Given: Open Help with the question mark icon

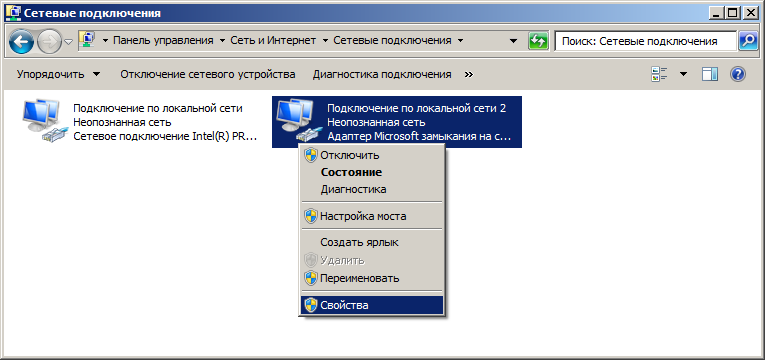Looking at the screenshot, I should click(x=738, y=75).
